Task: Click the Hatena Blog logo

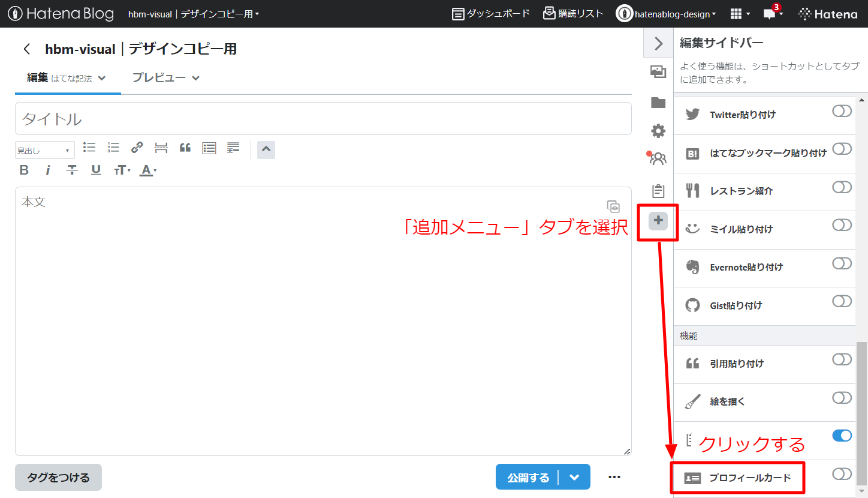Action: (61, 13)
